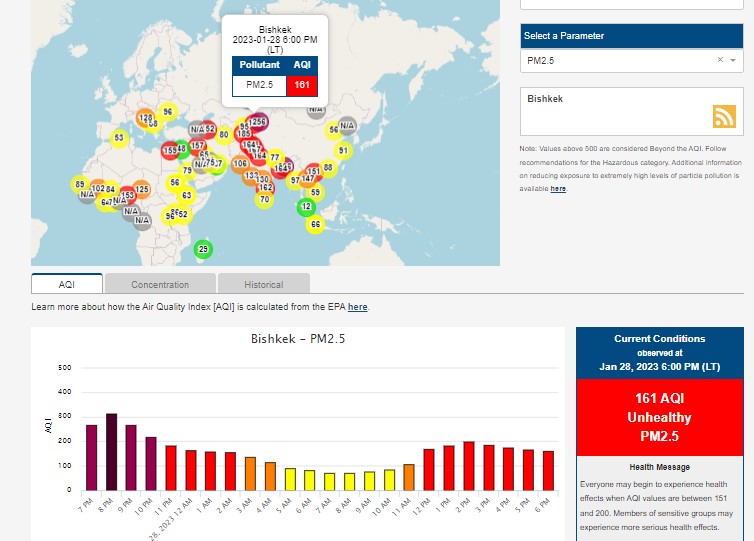Select the orange map marker labeled 125
The height and width of the screenshot is (541, 754).
[141, 189]
